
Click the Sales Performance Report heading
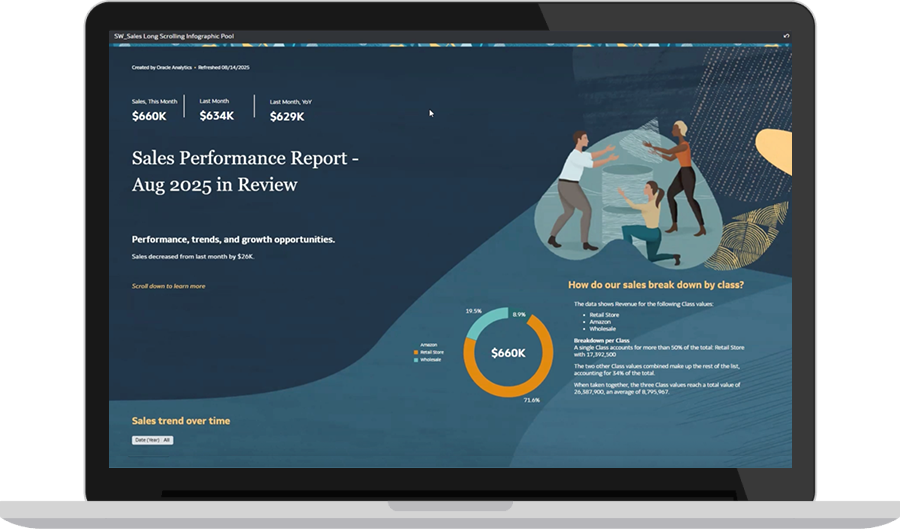[x=245, y=171]
